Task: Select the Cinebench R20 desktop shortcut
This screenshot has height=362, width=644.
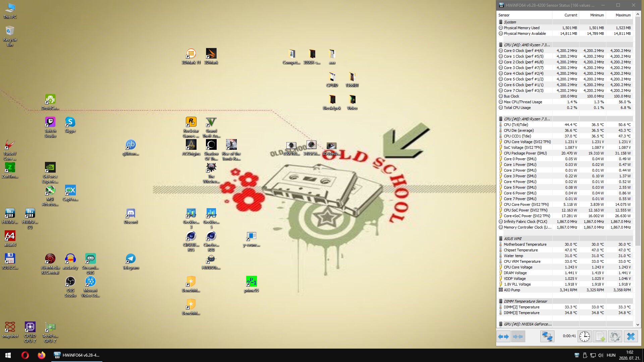Action: [x=211, y=241]
